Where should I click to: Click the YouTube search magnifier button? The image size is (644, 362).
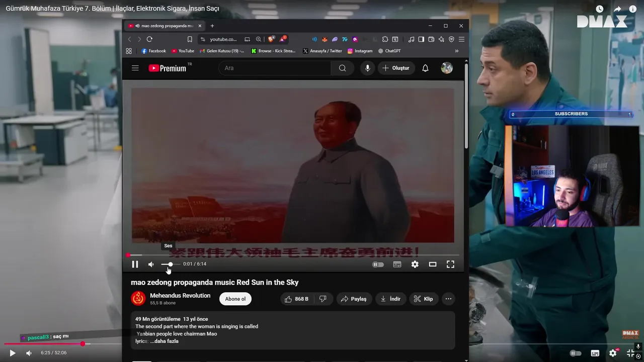pos(343,68)
